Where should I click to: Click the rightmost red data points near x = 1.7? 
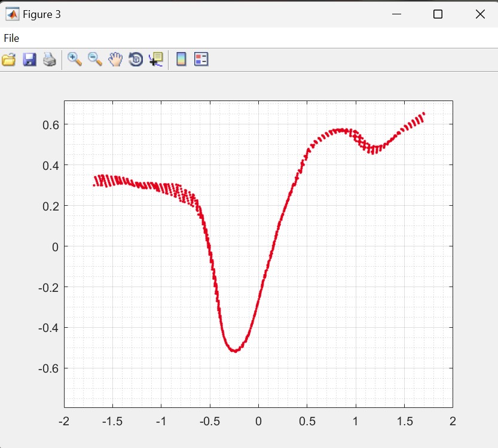[x=422, y=115]
